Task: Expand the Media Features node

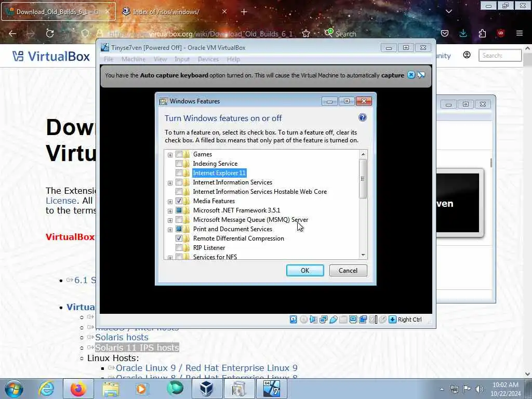Action: [170, 202]
